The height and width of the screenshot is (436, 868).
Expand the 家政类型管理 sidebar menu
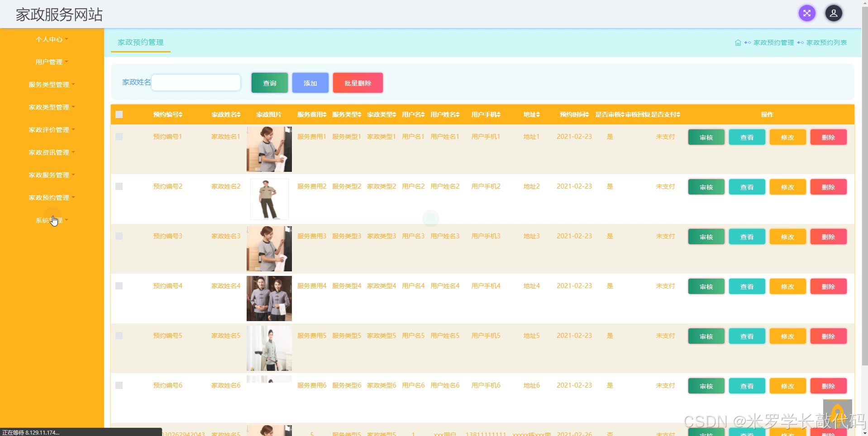[52, 107]
